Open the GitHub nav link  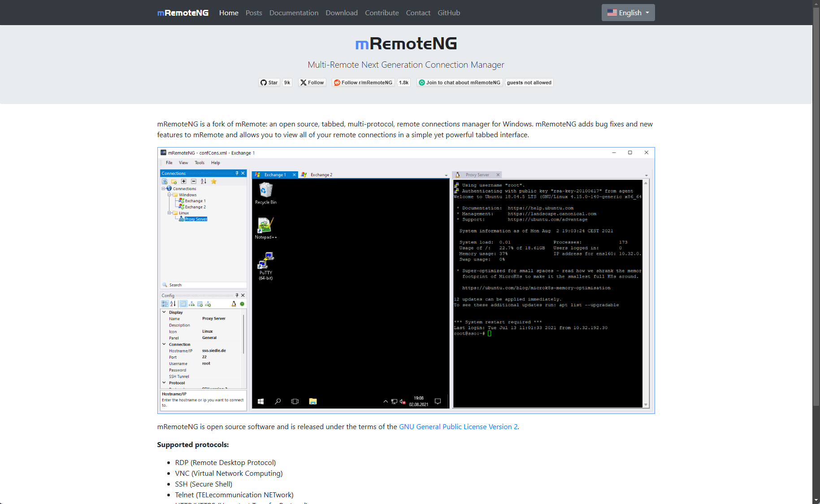448,13
